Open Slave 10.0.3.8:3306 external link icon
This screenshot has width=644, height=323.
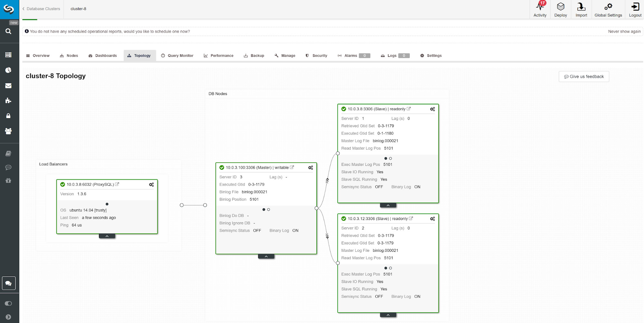[409, 109]
